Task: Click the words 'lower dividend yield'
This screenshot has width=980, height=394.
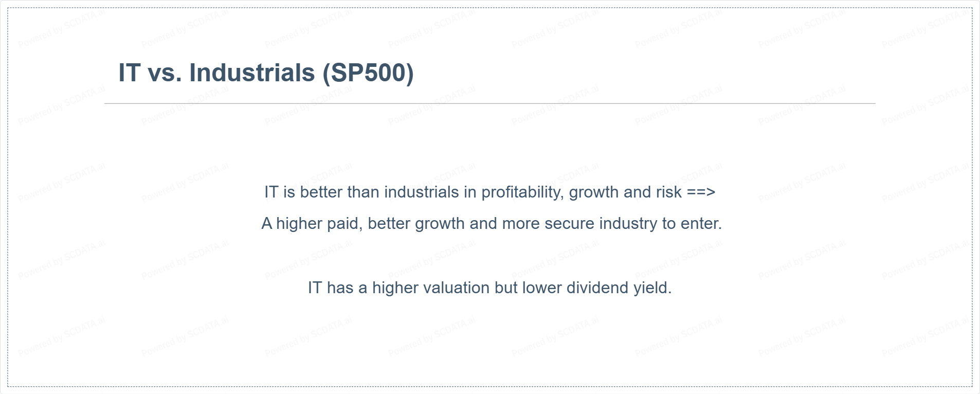Action: (597, 288)
